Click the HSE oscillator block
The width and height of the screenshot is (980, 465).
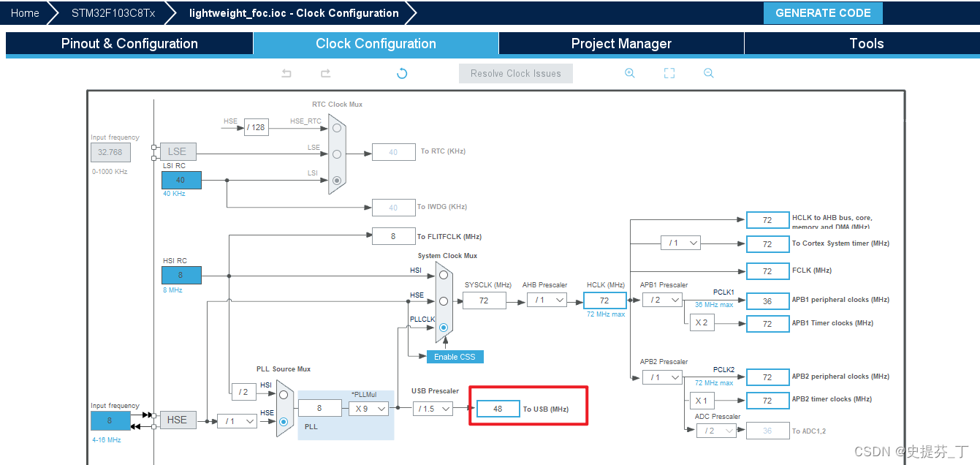(178, 420)
